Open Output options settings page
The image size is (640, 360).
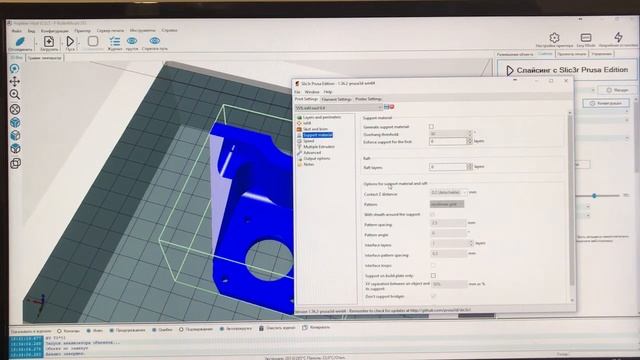tap(317, 158)
